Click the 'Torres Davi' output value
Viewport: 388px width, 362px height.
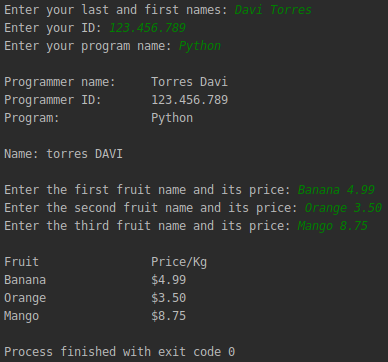point(189,82)
